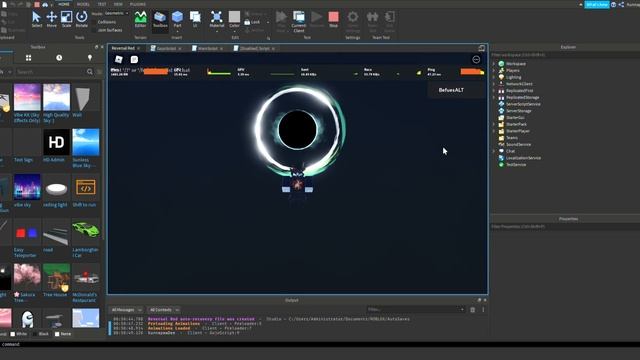Screen dimensions: 640x360
Task: Open the UI ribbon button
Action: coord(195,19)
